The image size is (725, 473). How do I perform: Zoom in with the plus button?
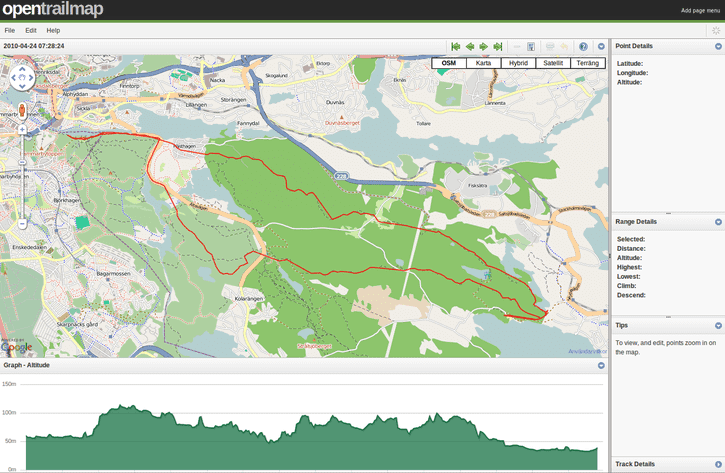coord(22,130)
